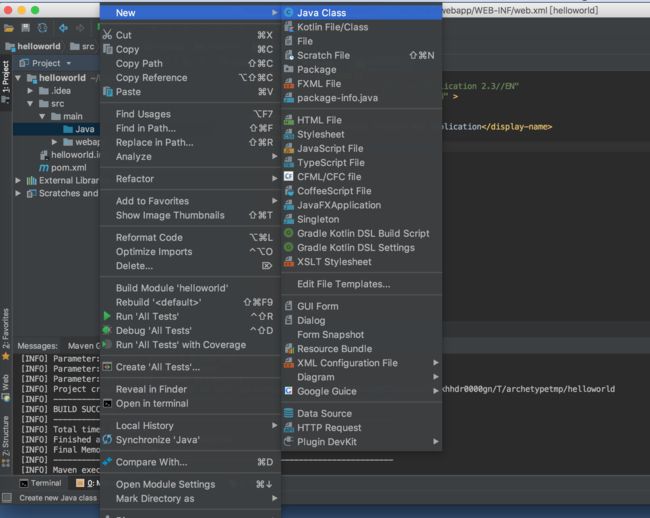Click the HTTP Request icon
The width and height of the screenshot is (650, 518).
(x=289, y=428)
